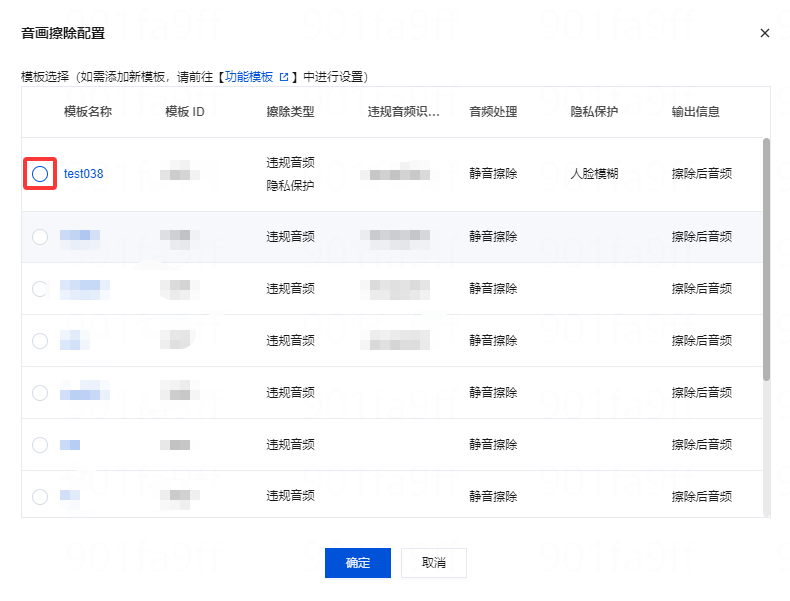Click the 模板名称 column header
790x601 pixels.
[88, 112]
